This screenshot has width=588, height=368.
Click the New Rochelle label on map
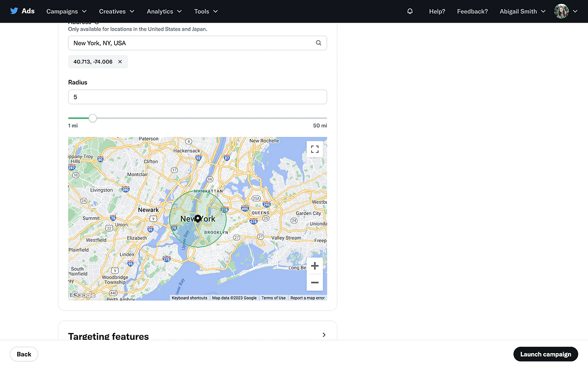264,141
